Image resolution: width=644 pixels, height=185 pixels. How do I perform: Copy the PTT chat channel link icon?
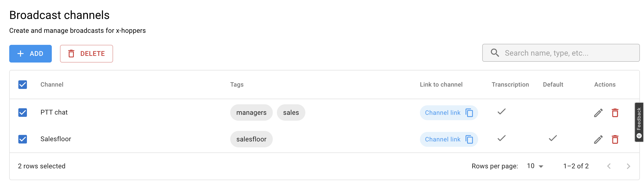469,113
